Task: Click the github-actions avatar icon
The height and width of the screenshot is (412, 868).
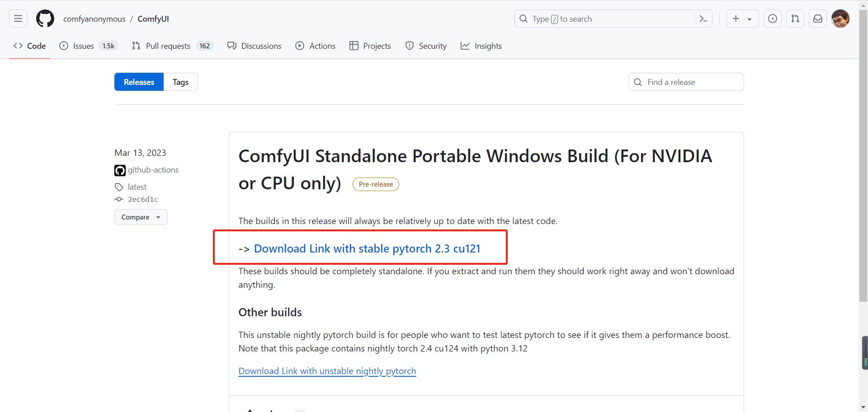Action: pyautogui.click(x=120, y=170)
